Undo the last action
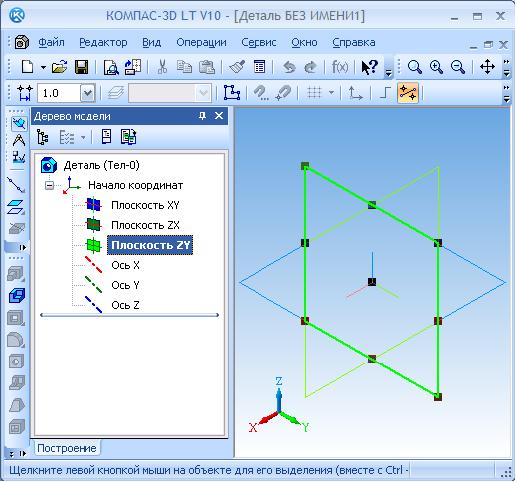Image resolution: width=516 pixels, height=482 pixels. pos(289,67)
